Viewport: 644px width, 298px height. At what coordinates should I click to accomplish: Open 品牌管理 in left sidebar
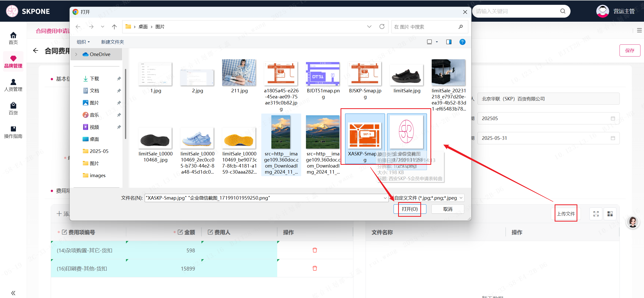click(x=13, y=62)
